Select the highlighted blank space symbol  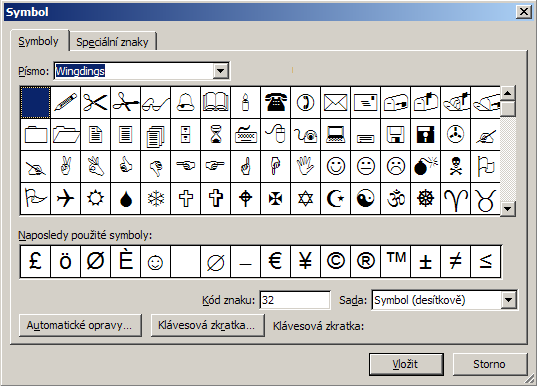(35, 102)
